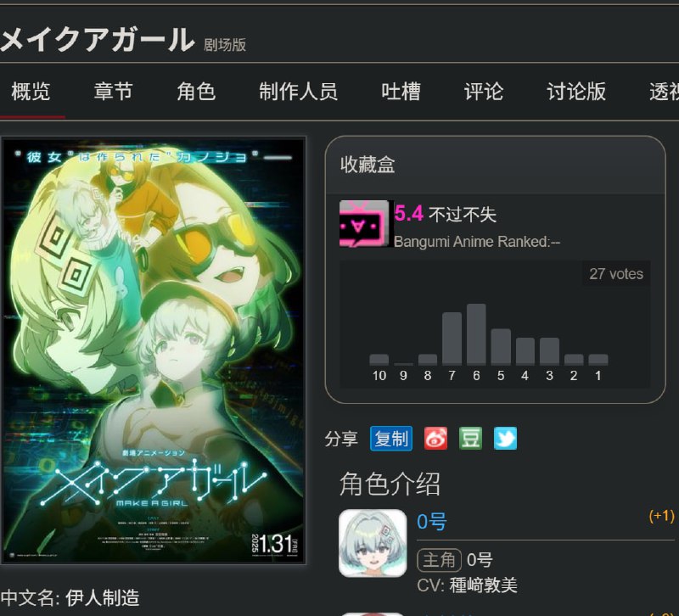Click the Make a Girl poster image
The image size is (679, 616).
click(154, 350)
